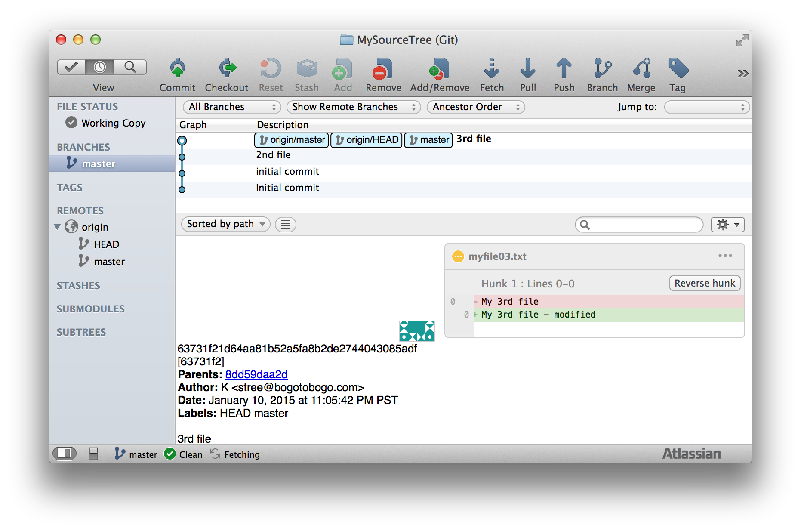
Task: Click the author avatar thumbnail
Action: pyautogui.click(x=416, y=331)
